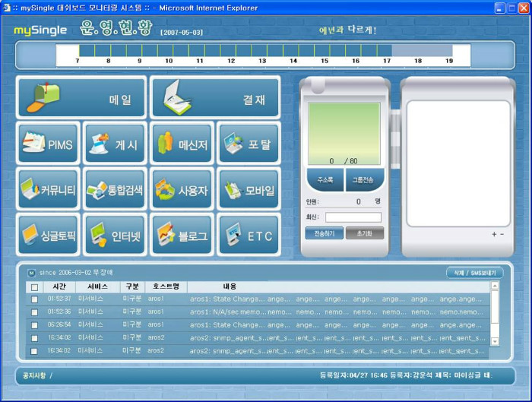Open the 인터넷 internet tile

pos(115,235)
